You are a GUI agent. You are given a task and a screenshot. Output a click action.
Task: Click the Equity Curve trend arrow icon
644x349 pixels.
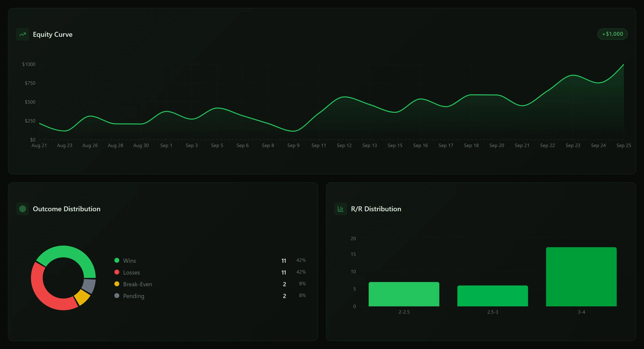pos(23,34)
